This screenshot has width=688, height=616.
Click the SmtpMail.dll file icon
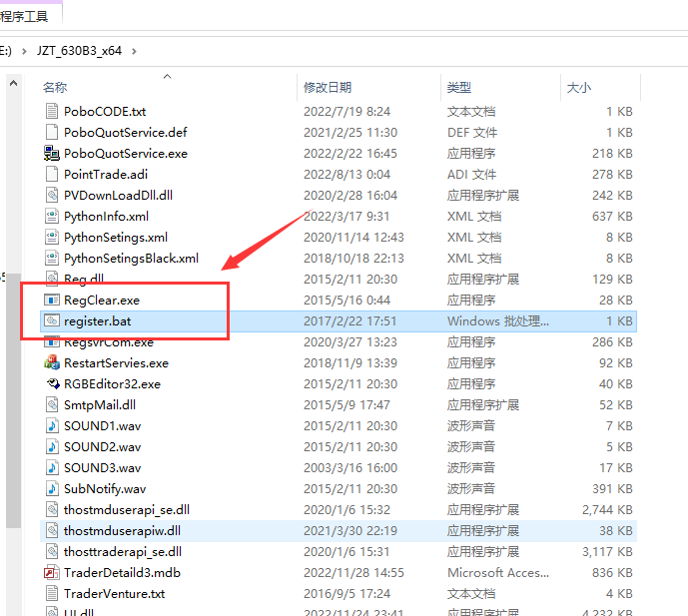coord(52,404)
